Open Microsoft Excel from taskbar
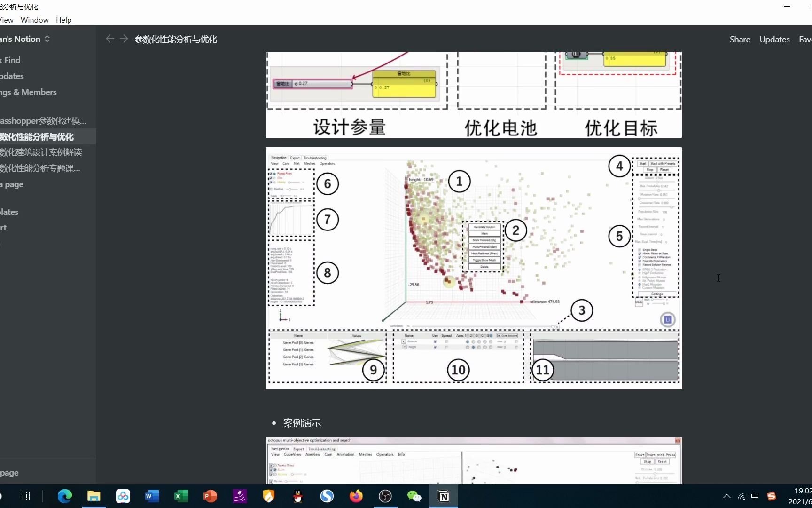Screen dimensions: 812x508 tap(181, 496)
